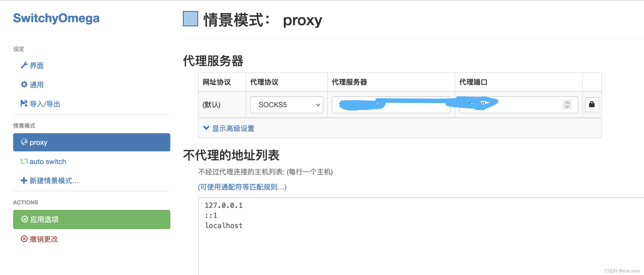This screenshot has width=644, height=275.
Task: Click the chevron icon beside 显示高级设置
Action: pyautogui.click(x=206, y=128)
